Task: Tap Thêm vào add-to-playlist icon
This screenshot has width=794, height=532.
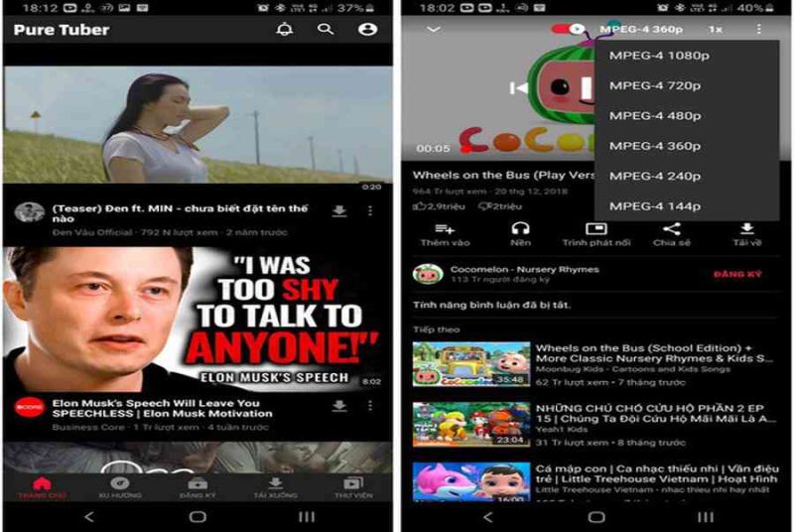Action: pos(445,229)
